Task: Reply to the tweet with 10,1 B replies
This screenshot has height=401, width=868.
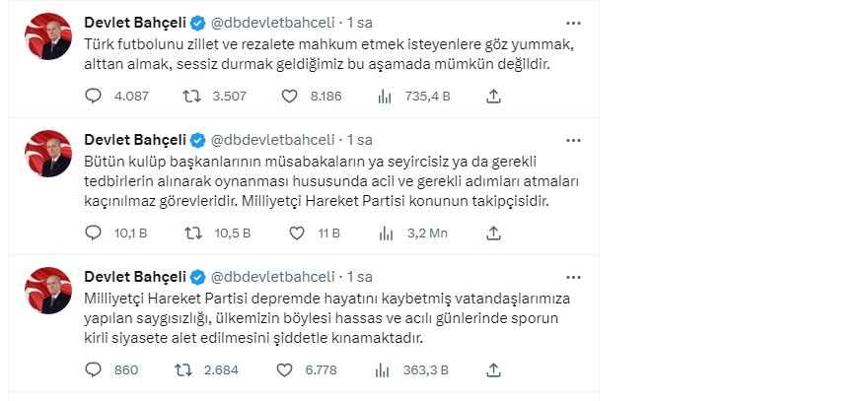Action: 94,234
